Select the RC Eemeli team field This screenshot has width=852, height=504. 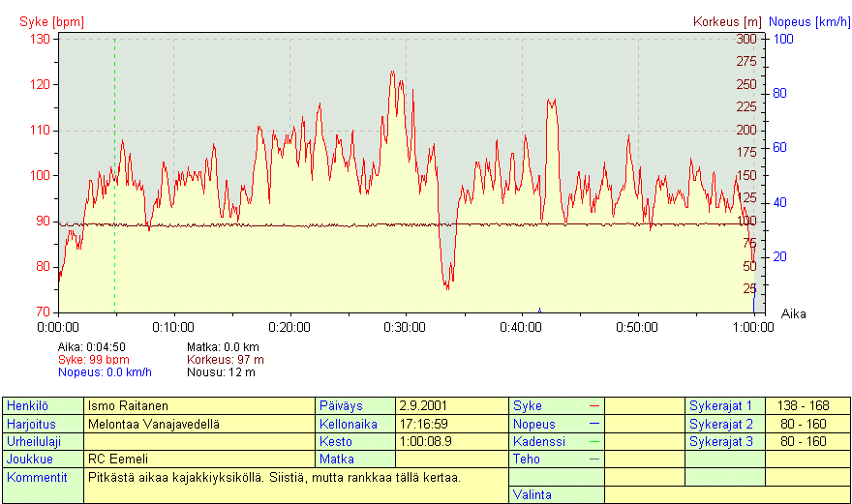coord(200,459)
